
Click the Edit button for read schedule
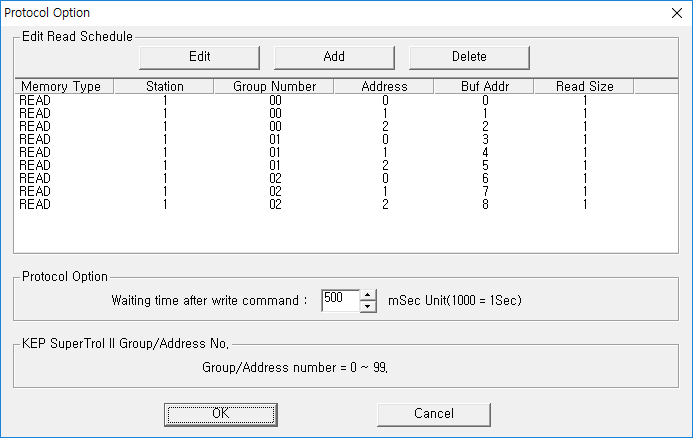(x=200, y=56)
